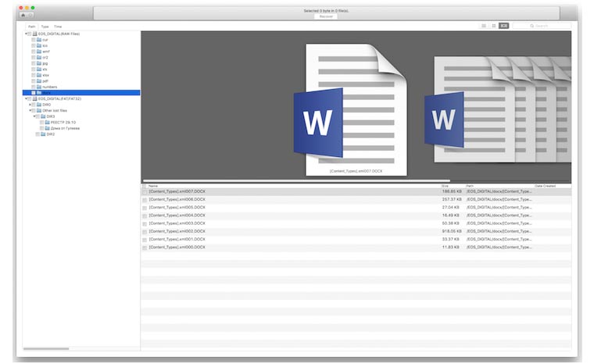Viewport: 594px width, 364px height.
Task: Switch to grid thumbnail view icon
Action: point(494,26)
